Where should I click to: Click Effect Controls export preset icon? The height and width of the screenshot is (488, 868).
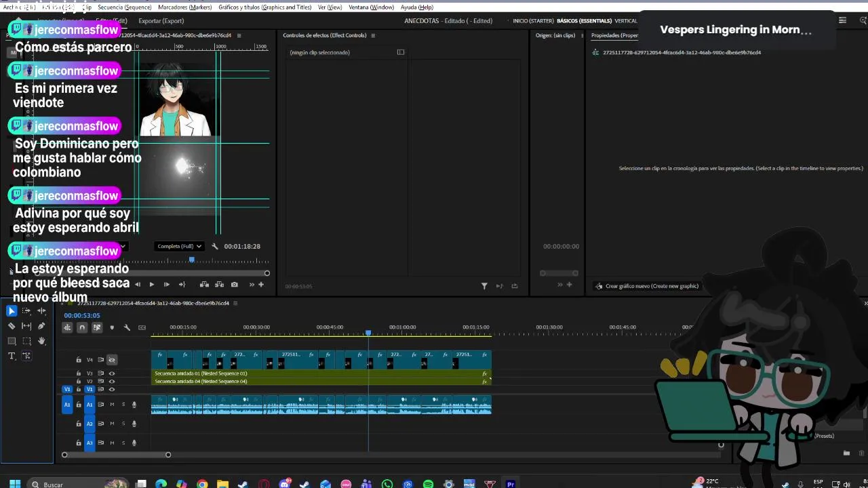click(x=515, y=286)
